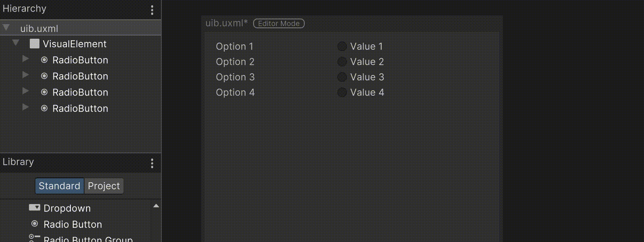Collapse the VisualElement tree node
The width and height of the screenshot is (644, 242).
(16, 42)
